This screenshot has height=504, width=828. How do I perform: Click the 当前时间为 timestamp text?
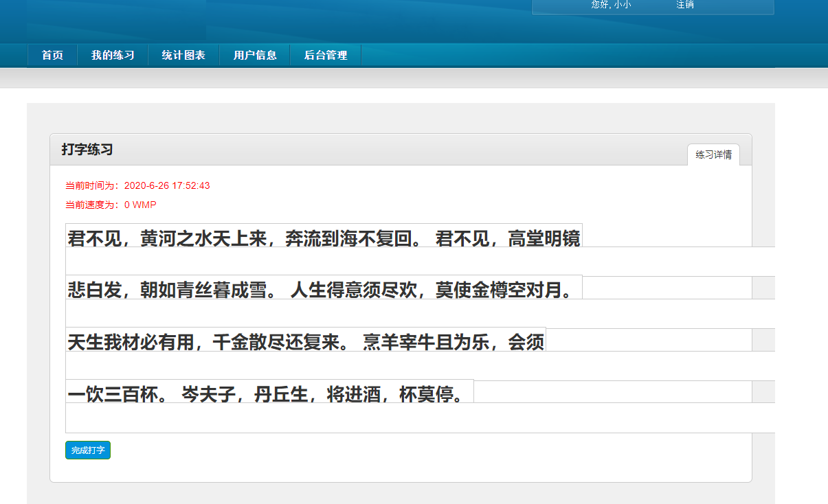pos(137,185)
